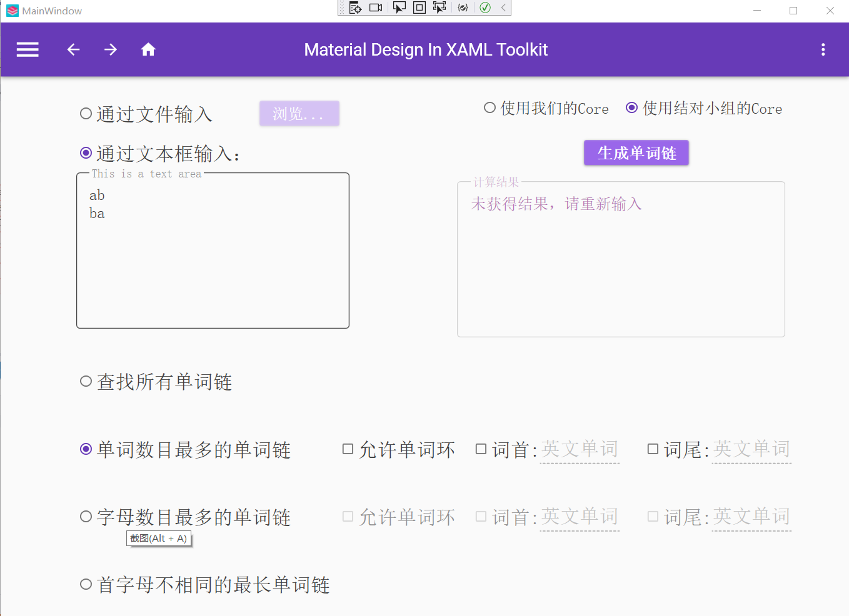Image resolution: width=849 pixels, height=616 pixels.
Task: Go forward with the right arrow
Action: 111,49
